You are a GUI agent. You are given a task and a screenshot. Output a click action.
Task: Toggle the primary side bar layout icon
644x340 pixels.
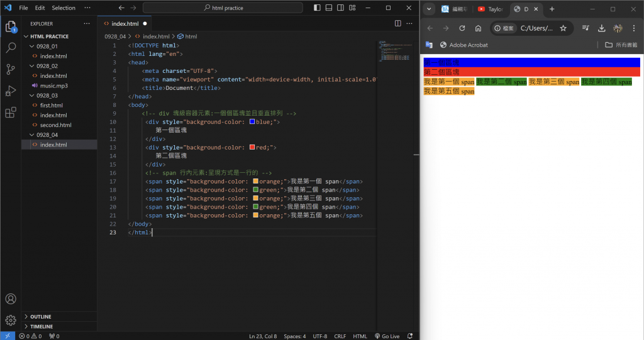click(317, 8)
